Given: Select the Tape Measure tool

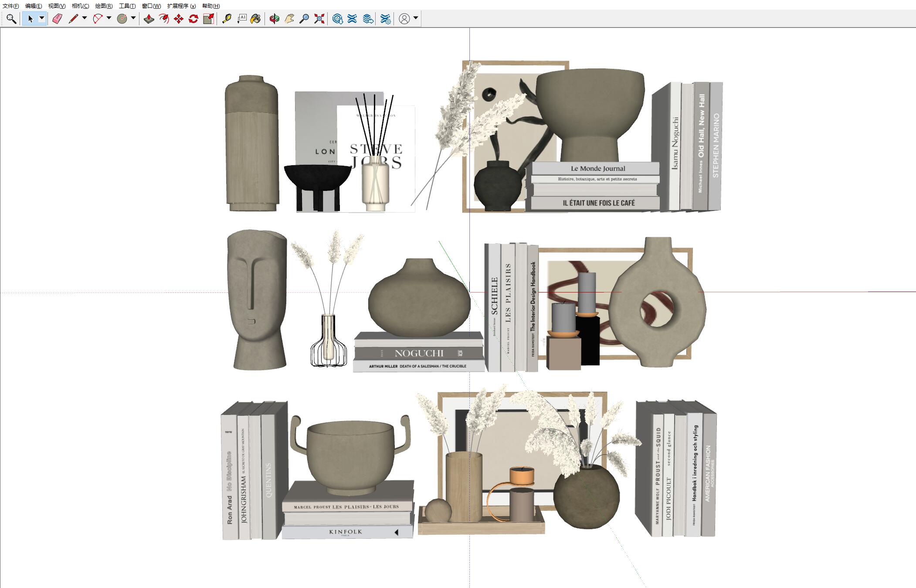Looking at the screenshot, I should pyautogui.click(x=227, y=19).
